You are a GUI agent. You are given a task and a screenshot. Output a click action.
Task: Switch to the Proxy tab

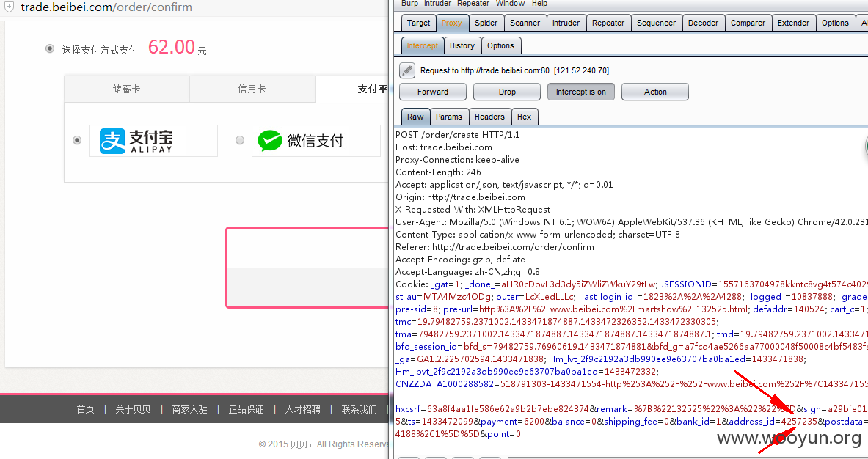(x=452, y=23)
